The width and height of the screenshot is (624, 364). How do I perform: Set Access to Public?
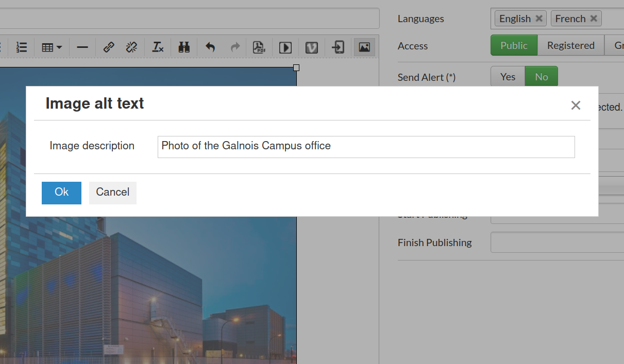pyautogui.click(x=514, y=45)
